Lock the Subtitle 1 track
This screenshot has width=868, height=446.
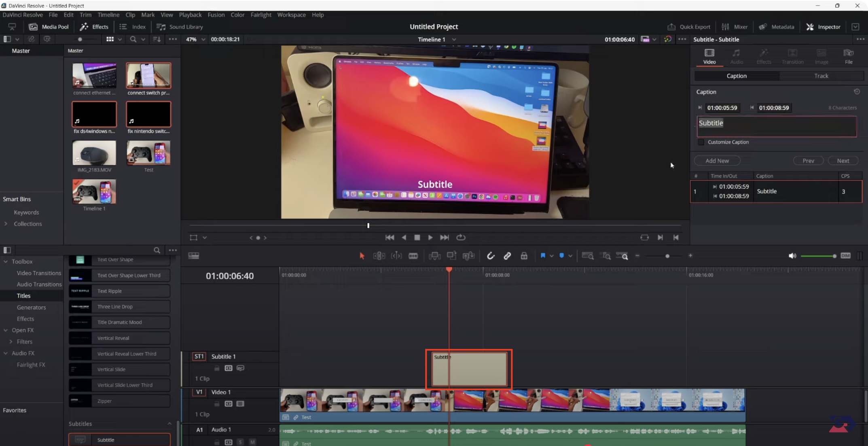217,368
